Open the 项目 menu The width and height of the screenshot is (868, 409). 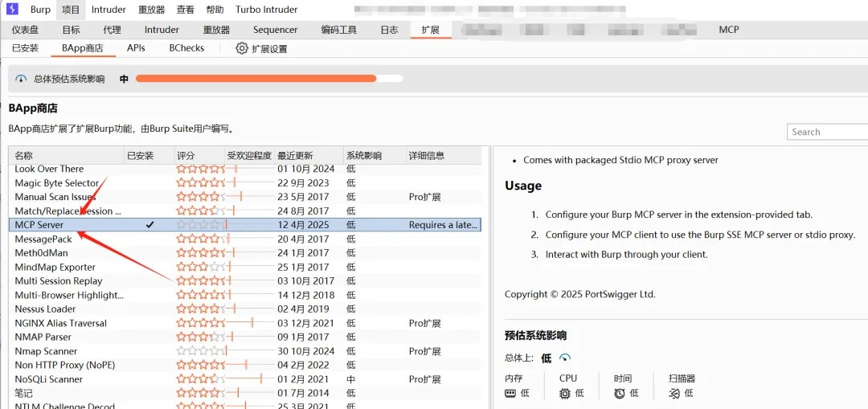71,10
